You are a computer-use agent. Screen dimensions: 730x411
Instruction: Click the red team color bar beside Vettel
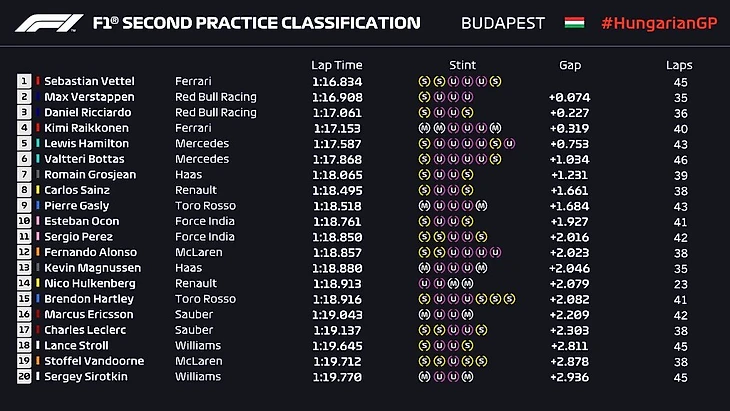[37, 81]
